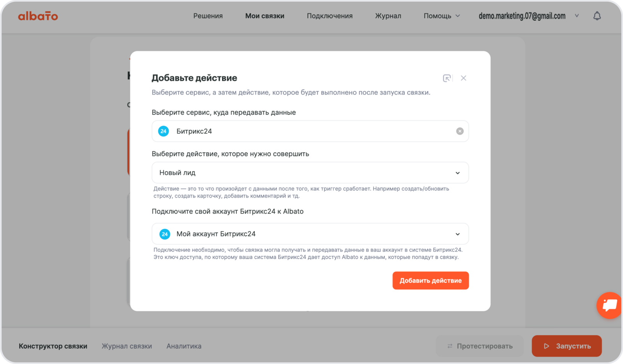Open the Помощь dropdown menu
Screen dimensions: 623x364
coord(442,16)
